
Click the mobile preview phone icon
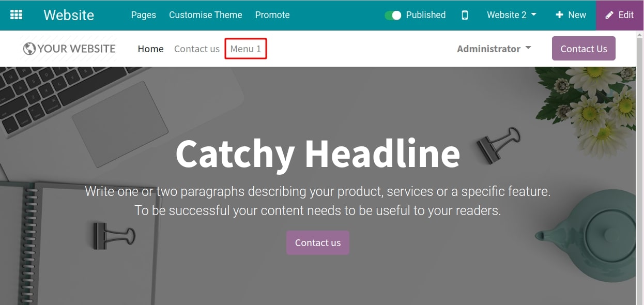(465, 15)
